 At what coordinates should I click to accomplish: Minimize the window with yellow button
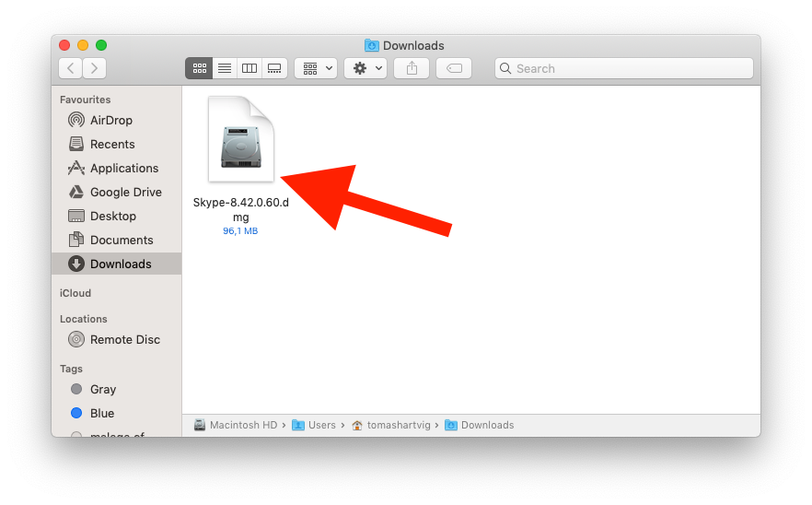tap(83, 45)
